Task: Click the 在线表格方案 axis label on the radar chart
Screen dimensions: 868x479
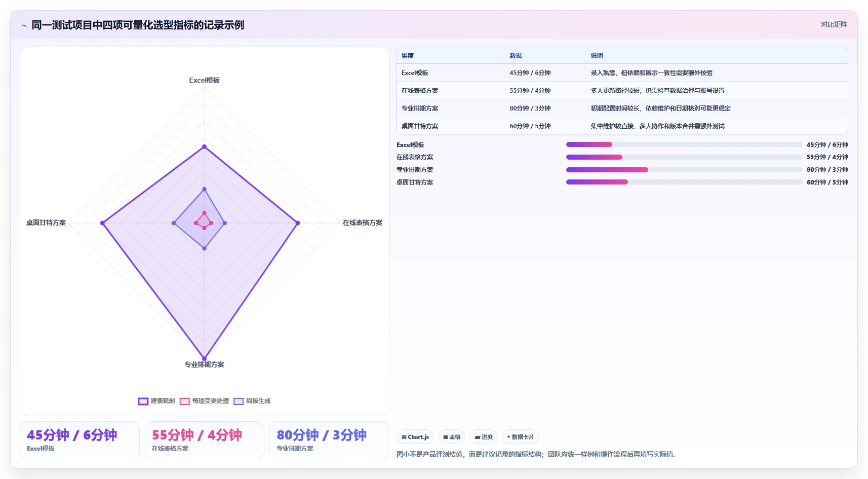Action: [x=363, y=223]
